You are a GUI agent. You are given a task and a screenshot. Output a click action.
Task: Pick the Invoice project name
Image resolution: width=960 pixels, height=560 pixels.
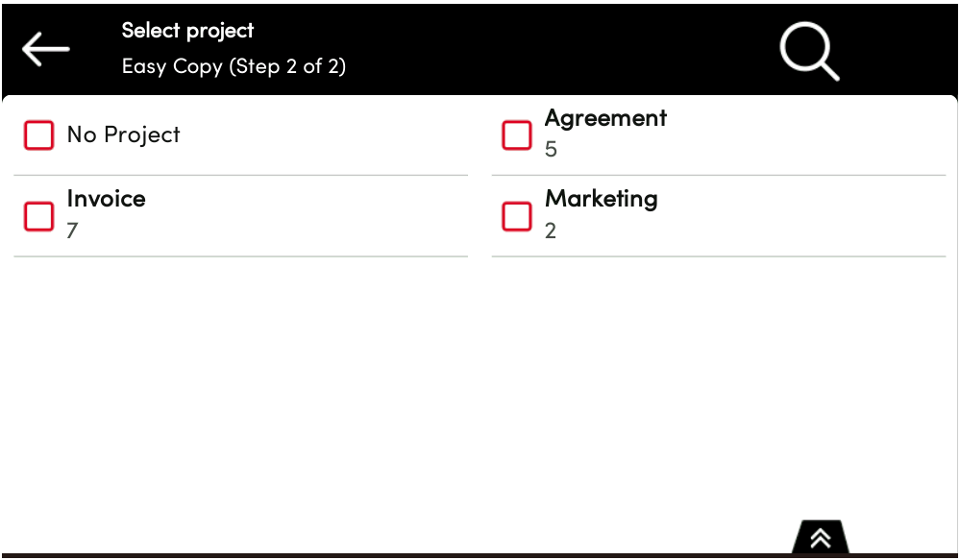tap(107, 200)
